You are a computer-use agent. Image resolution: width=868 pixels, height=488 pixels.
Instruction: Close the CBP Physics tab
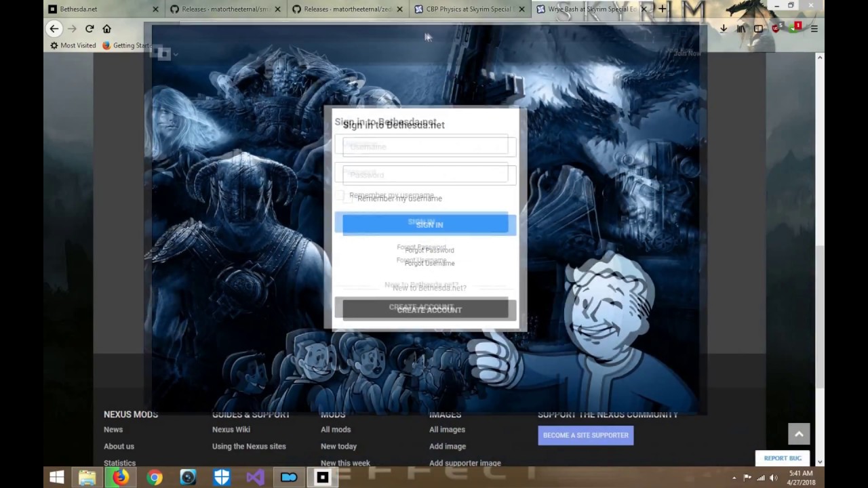(x=521, y=9)
